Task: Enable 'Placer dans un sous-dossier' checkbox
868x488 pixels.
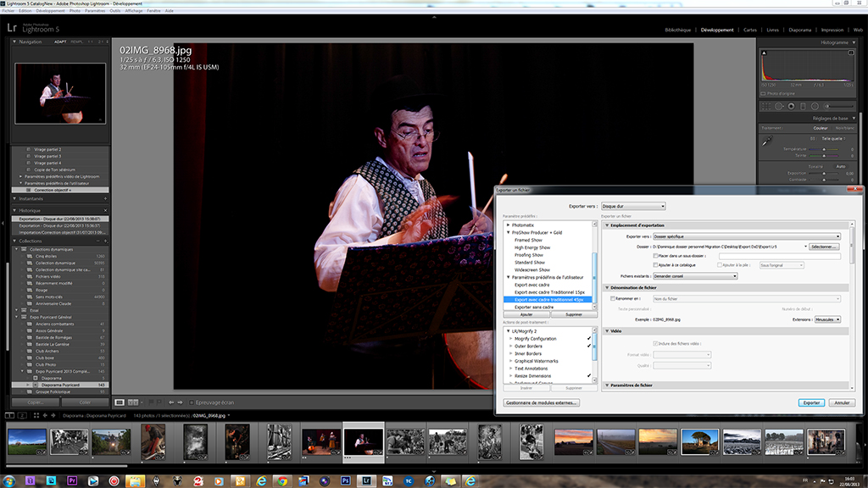Action: [655, 256]
